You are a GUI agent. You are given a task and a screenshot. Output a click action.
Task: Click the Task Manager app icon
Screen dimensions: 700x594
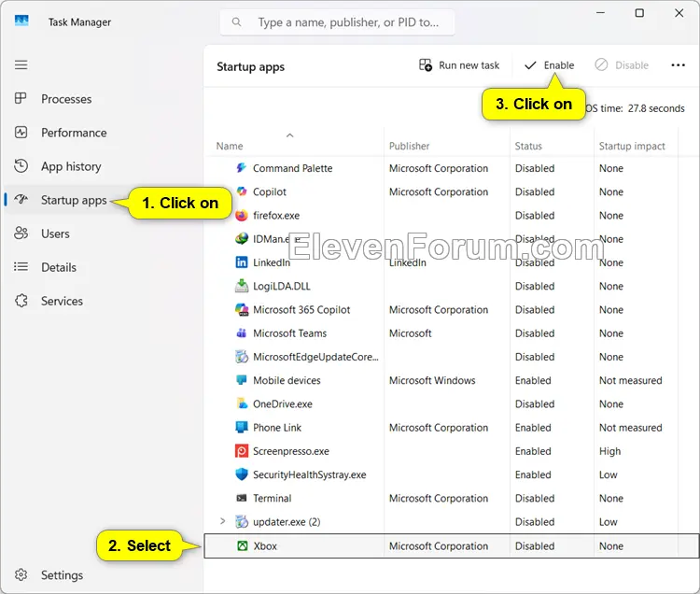pos(21,21)
